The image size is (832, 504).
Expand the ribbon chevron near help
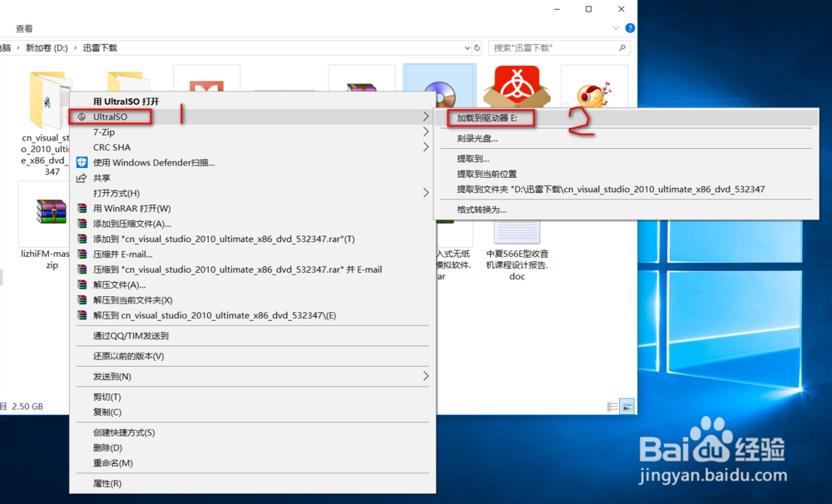click(616, 28)
